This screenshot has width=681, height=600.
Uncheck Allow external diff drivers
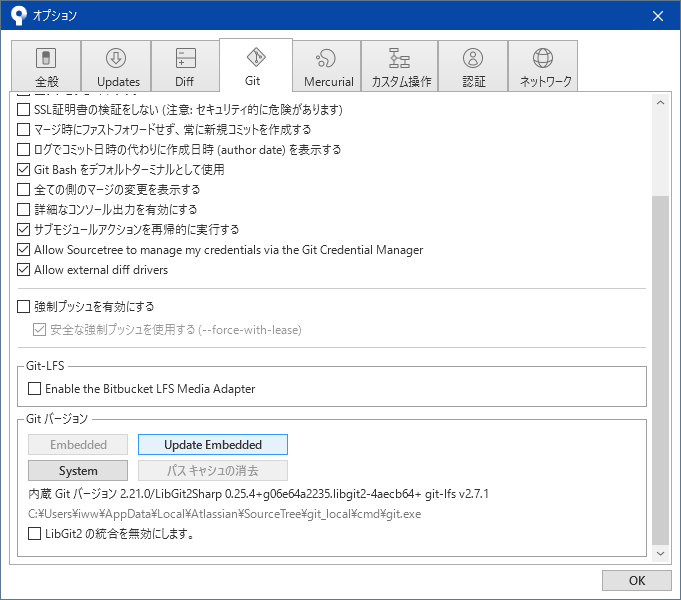pos(23,270)
